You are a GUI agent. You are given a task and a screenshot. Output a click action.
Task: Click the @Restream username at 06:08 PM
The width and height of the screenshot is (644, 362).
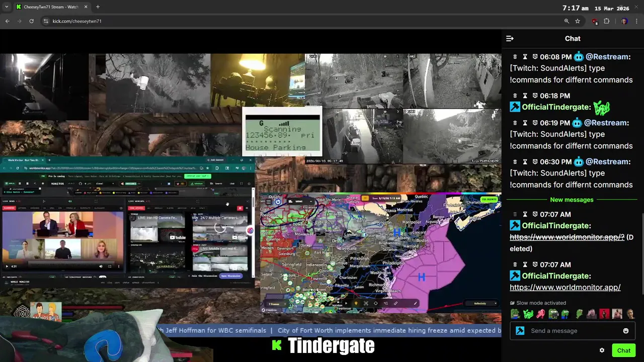click(x=608, y=57)
